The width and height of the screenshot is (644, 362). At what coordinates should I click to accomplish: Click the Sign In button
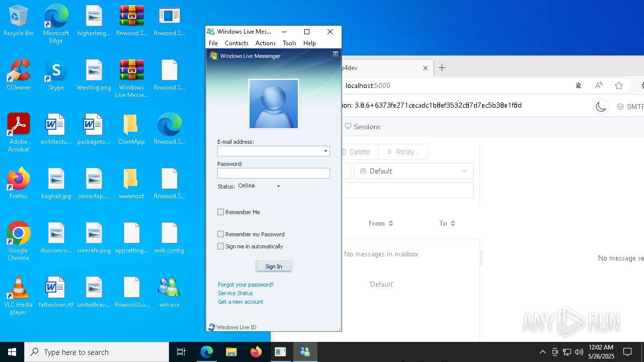[x=274, y=266]
